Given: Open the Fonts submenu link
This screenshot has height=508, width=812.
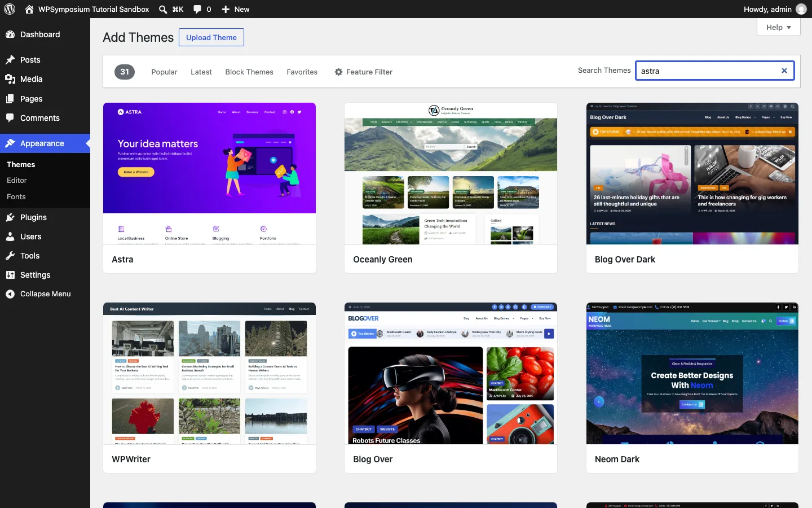Looking at the screenshot, I should (16, 197).
